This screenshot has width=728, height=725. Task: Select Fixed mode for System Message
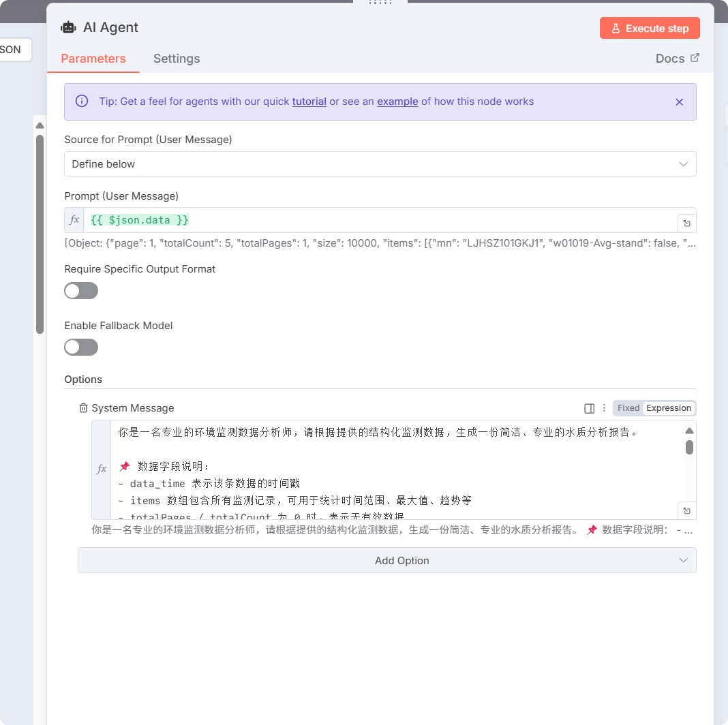[x=628, y=408]
